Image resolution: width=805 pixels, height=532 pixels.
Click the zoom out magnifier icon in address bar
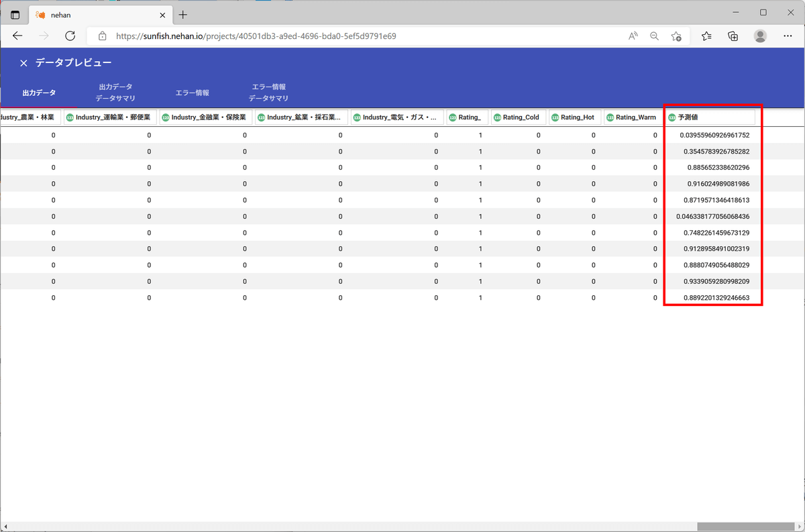(654, 36)
